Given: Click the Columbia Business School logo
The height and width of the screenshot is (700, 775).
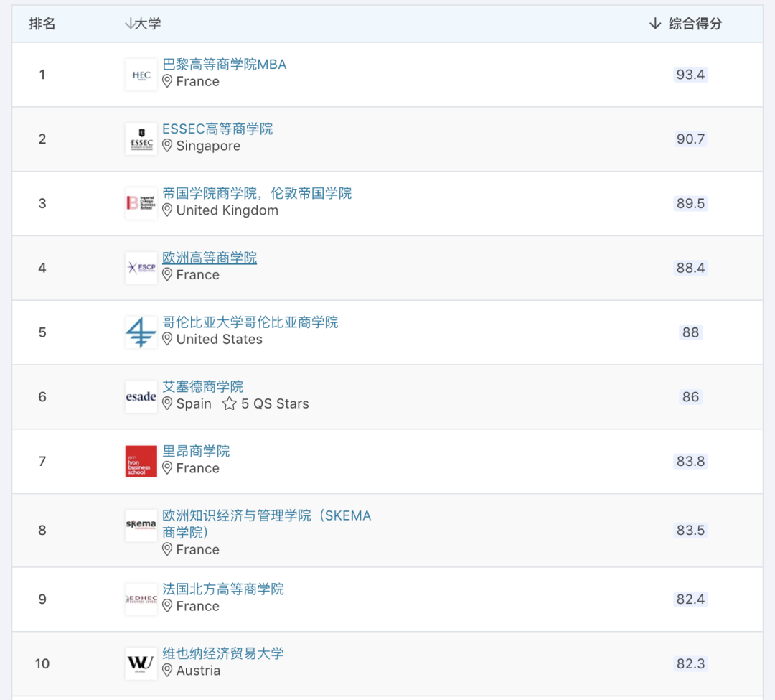Looking at the screenshot, I should 141,332.
